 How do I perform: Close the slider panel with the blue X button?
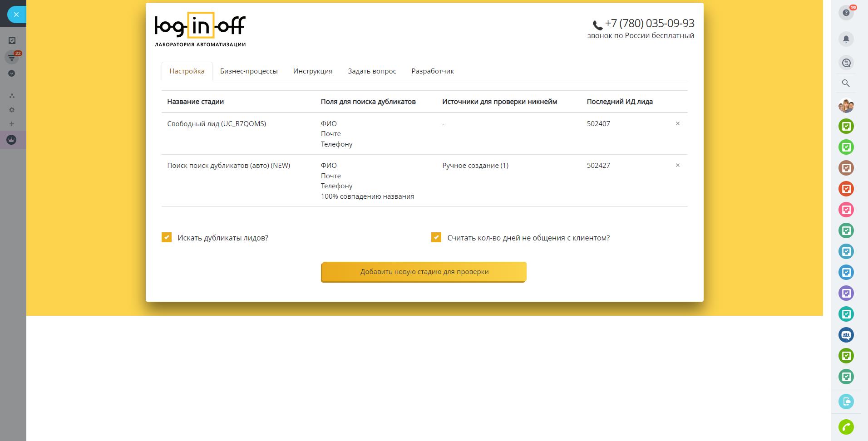coord(16,15)
